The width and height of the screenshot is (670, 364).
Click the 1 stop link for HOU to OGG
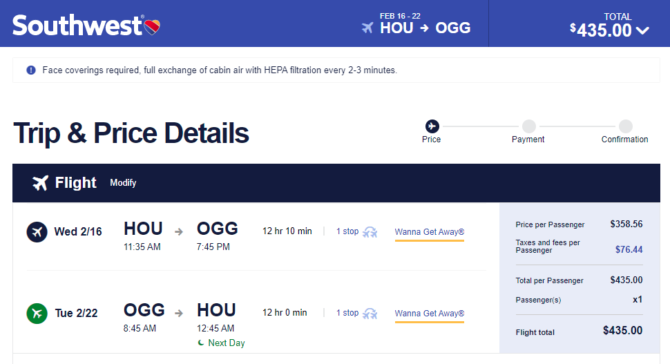tap(347, 231)
